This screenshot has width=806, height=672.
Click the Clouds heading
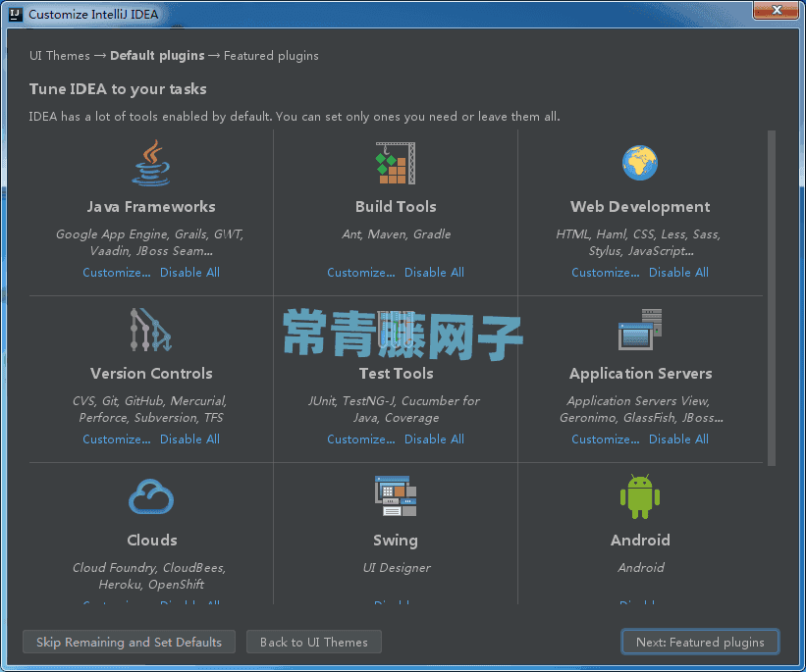click(x=151, y=540)
